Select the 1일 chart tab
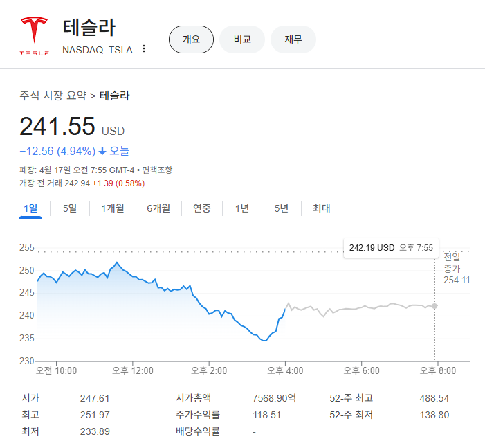This screenshot has width=485, height=448. click(30, 208)
